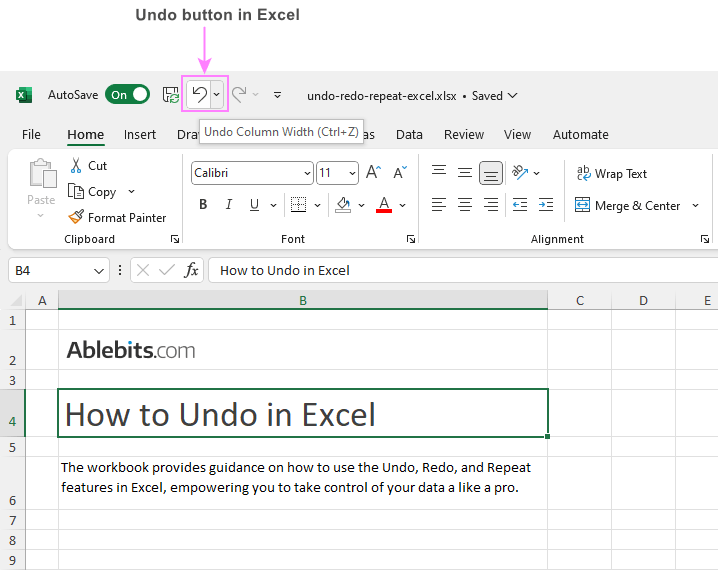Open the Undo history dropdown arrow
This screenshot has height=570, width=718.
pyautogui.click(x=217, y=94)
